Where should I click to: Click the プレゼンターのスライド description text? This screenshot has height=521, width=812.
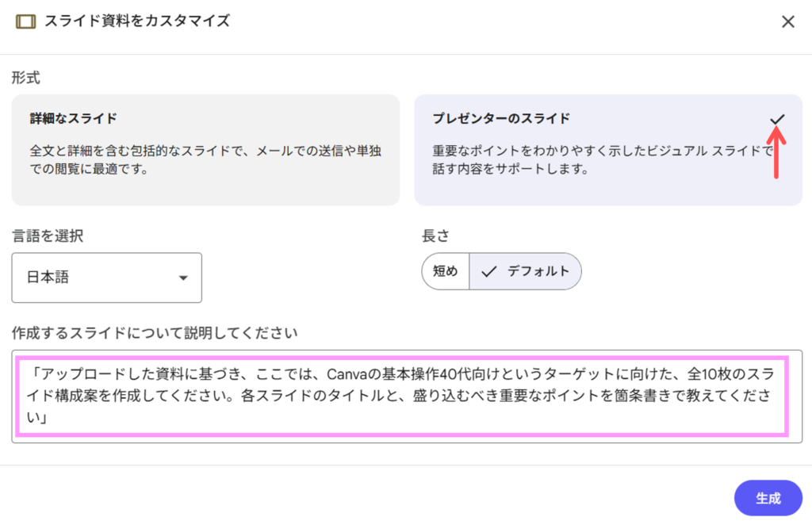(602, 159)
